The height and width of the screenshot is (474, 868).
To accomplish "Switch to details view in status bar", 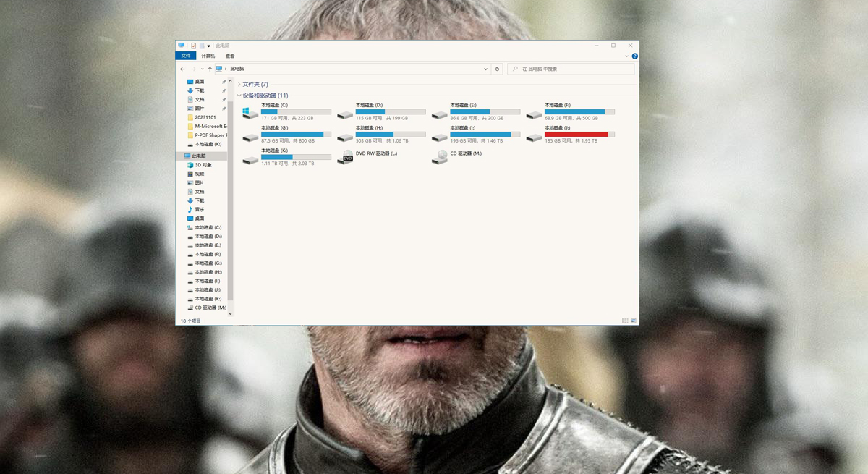I will point(625,321).
